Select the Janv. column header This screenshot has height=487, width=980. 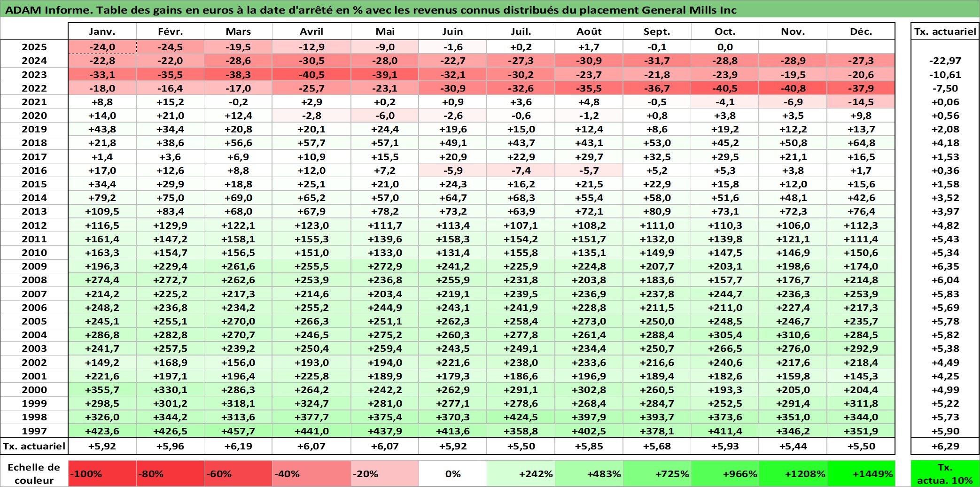coord(102,31)
